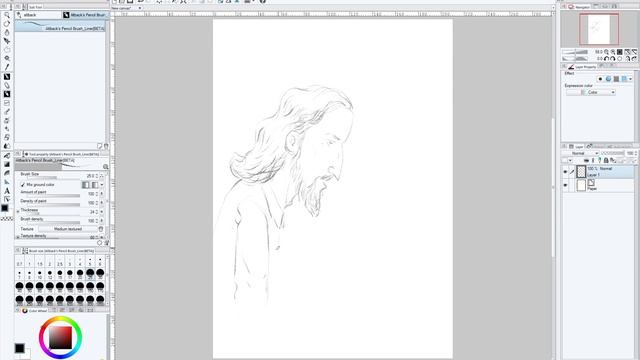
Task: Click zoom out icon in Navigator
Action: [x=607, y=52]
